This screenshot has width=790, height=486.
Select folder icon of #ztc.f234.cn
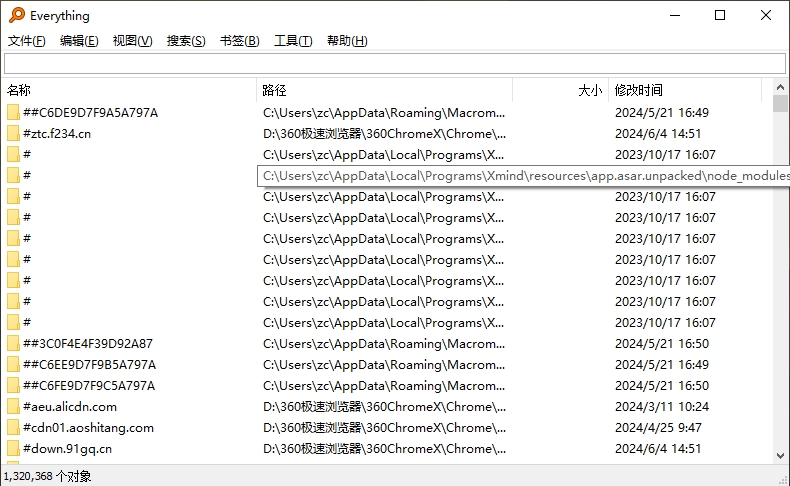click(x=14, y=133)
